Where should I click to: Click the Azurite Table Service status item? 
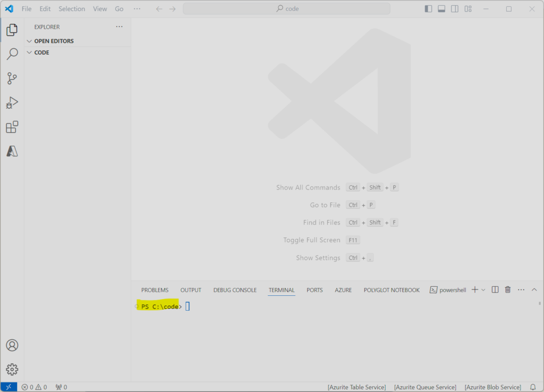[356, 387]
